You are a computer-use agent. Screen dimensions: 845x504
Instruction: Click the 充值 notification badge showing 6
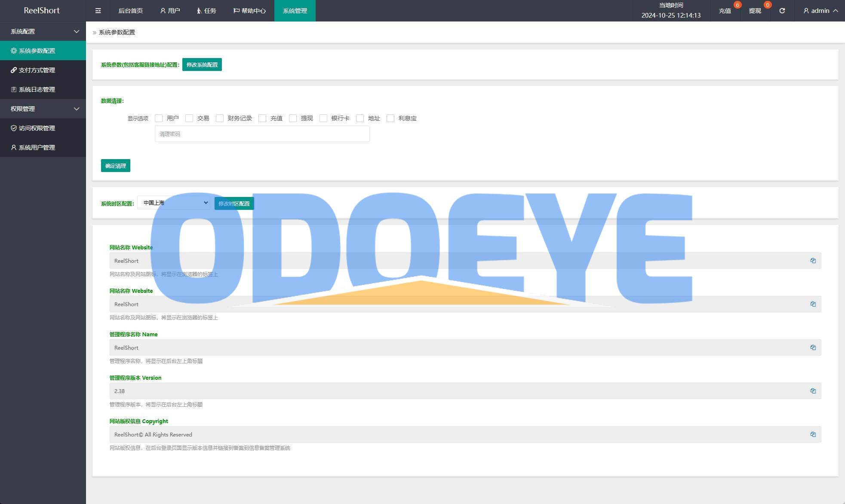(737, 5)
